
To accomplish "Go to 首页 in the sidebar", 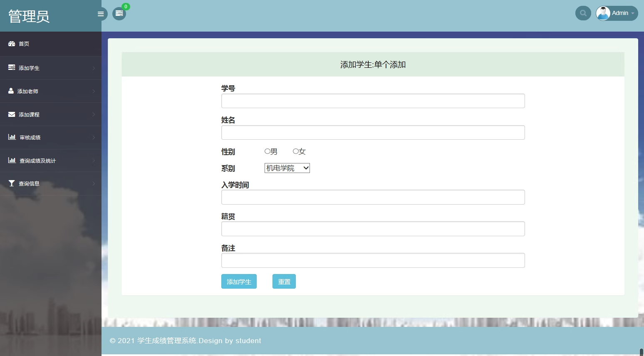I will pos(51,44).
